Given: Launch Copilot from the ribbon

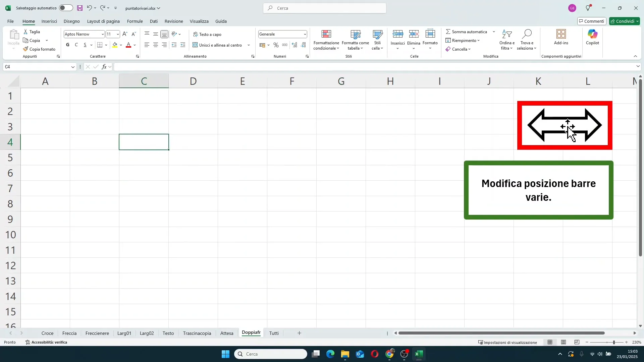Looking at the screenshot, I should (x=593, y=37).
